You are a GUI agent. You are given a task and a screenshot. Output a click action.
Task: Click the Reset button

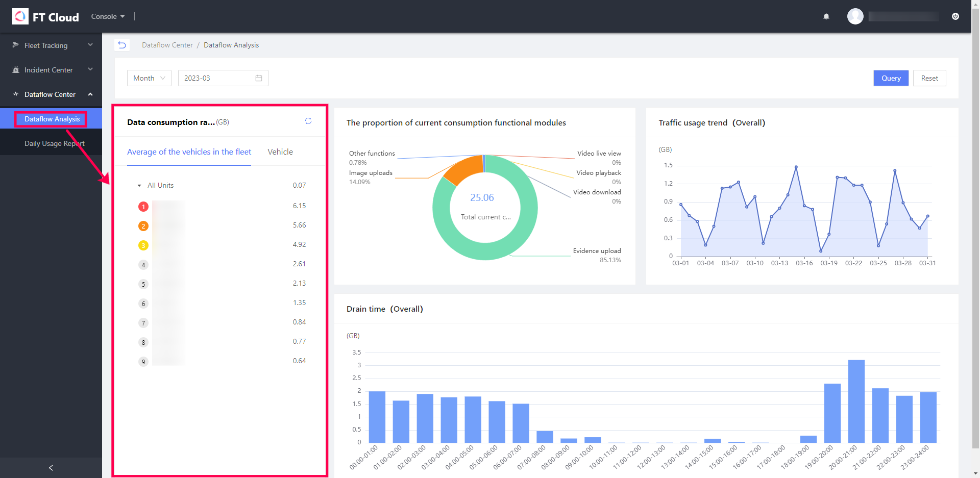tap(929, 78)
